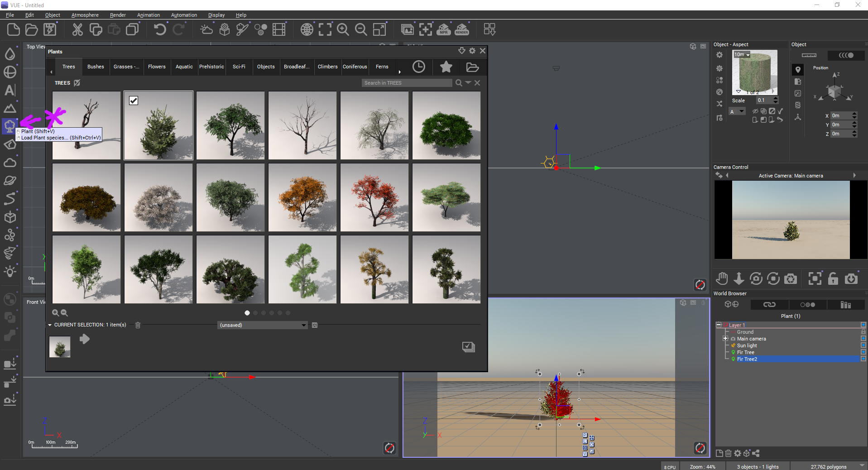Click the Search in TREES field
Viewport: 868px width, 470px height.
tap(407, 83)
